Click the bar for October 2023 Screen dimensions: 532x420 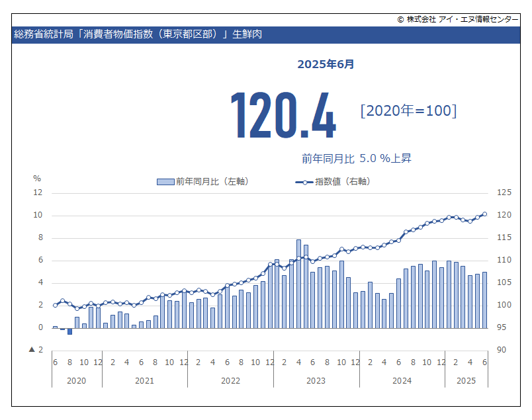click(341, 294)
